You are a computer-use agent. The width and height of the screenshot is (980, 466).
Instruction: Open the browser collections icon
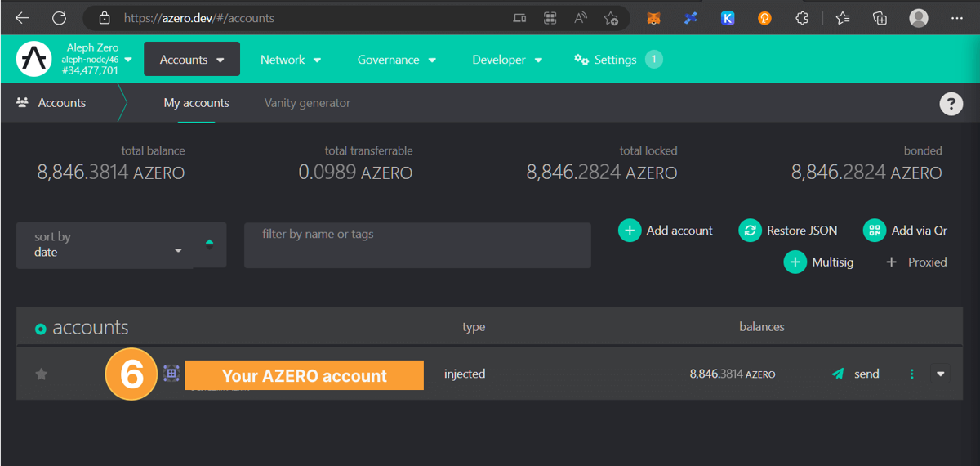click(x=880, y=17)
